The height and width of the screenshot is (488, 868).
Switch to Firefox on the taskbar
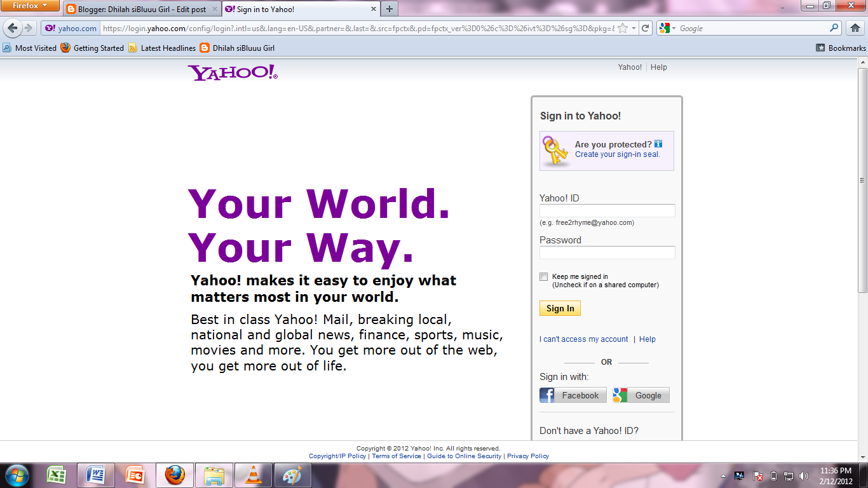175,475
